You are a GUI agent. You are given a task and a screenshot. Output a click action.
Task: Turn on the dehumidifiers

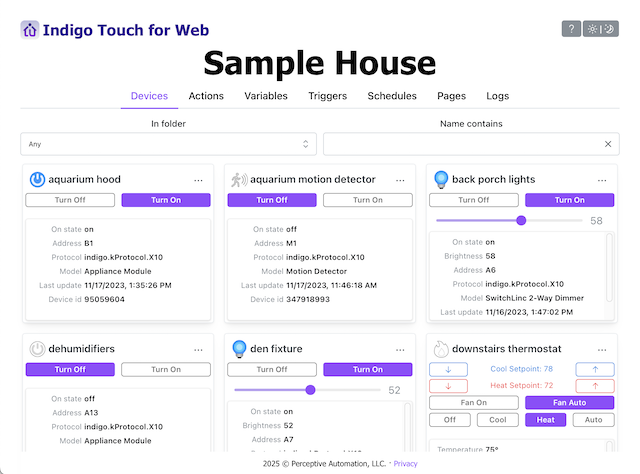coord(166,369)
